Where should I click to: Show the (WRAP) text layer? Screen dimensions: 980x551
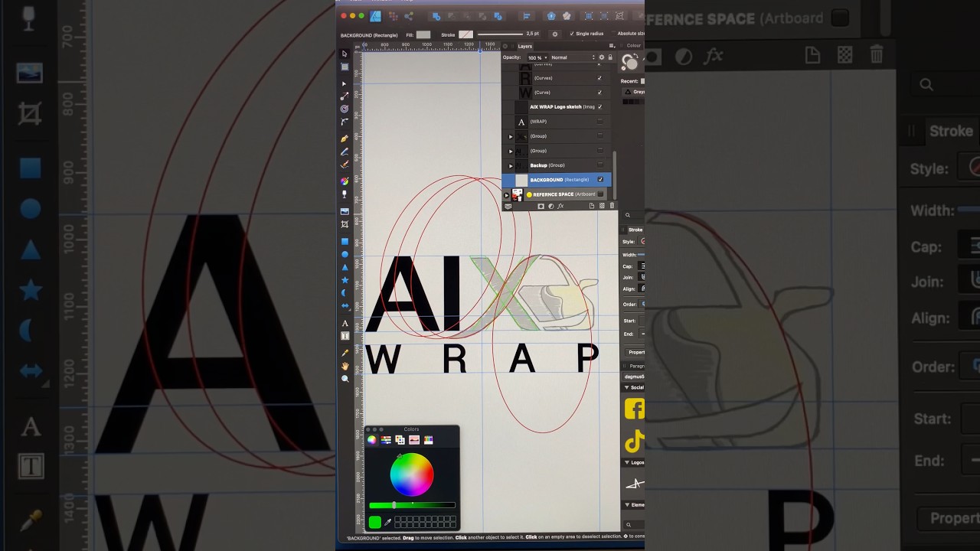600,121
